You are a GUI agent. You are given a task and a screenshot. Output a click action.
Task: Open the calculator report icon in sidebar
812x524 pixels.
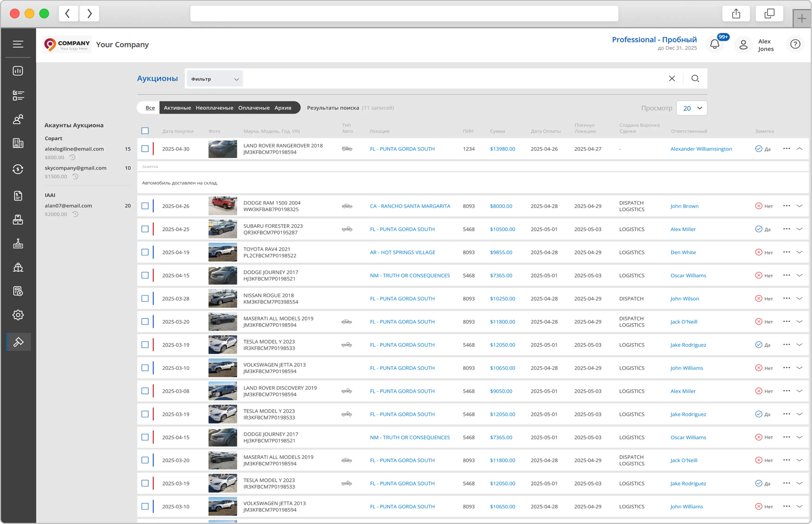click(x=18, y=291)
